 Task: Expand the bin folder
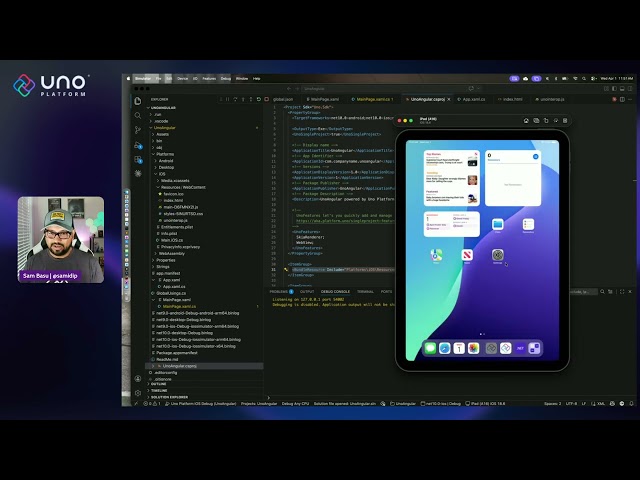[x=159, y=141]
